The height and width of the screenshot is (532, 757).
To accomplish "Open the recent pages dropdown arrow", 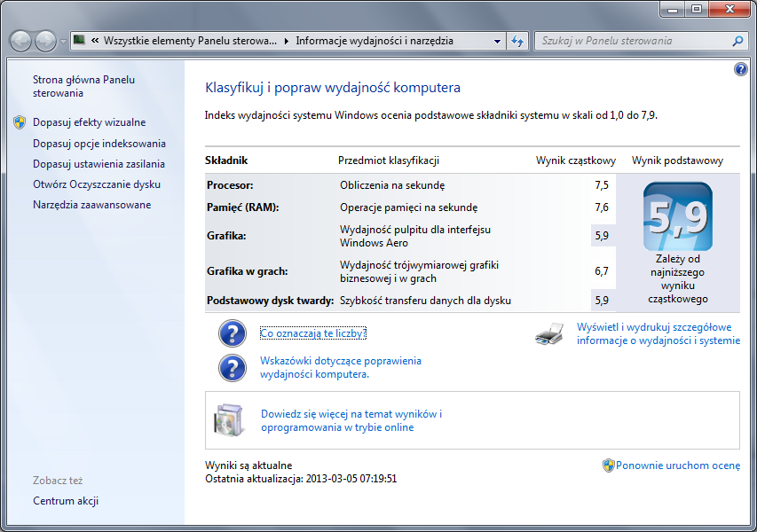I will [x=63, y=42].
